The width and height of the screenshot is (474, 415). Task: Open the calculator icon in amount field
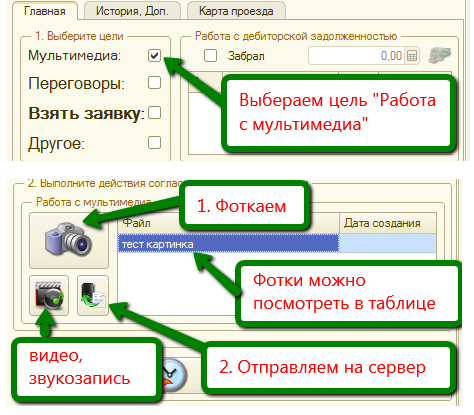point(412,56)
